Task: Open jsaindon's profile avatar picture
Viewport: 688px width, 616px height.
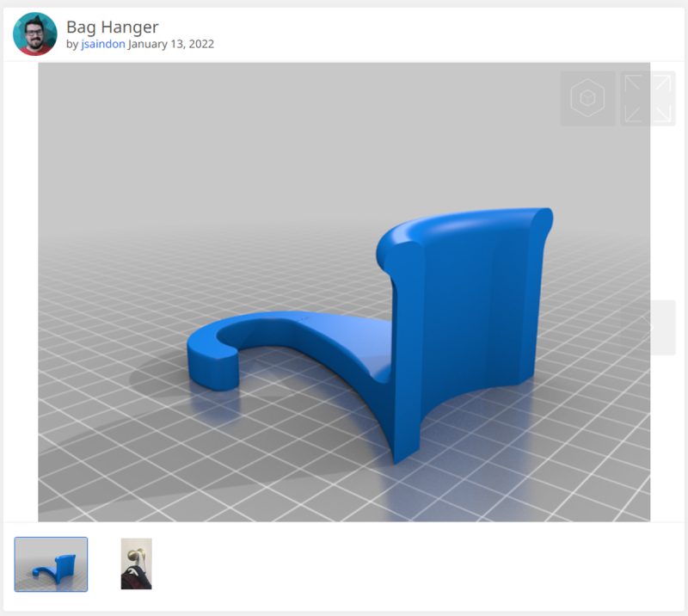Action: click(x=35, y=34)
